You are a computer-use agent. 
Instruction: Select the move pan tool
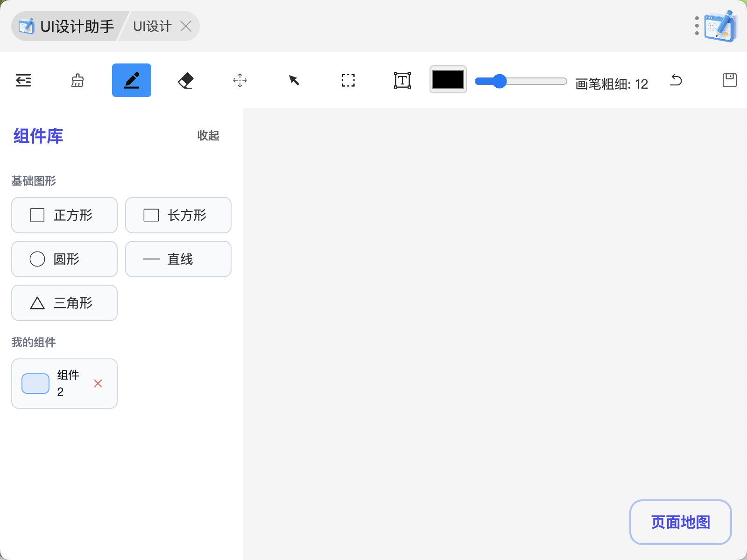240,80
